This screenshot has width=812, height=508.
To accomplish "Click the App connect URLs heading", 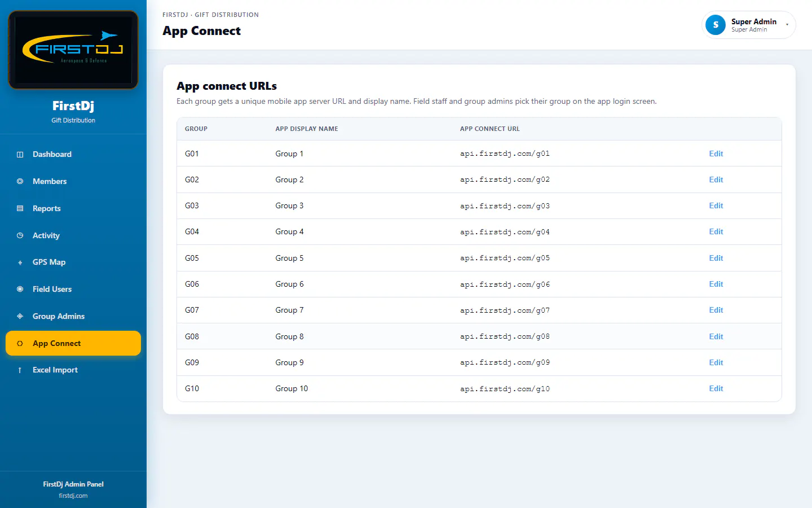I will click(227, 86).
